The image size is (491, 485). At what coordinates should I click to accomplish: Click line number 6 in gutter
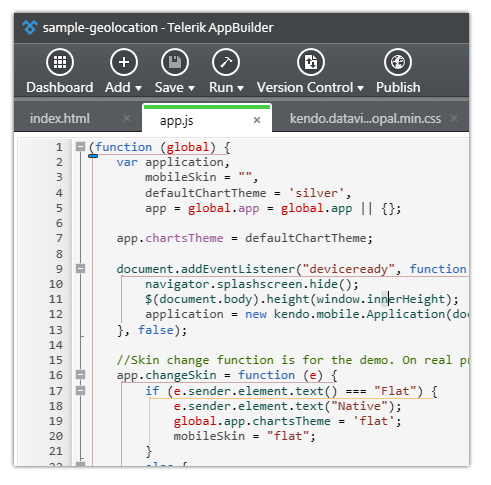59,223
